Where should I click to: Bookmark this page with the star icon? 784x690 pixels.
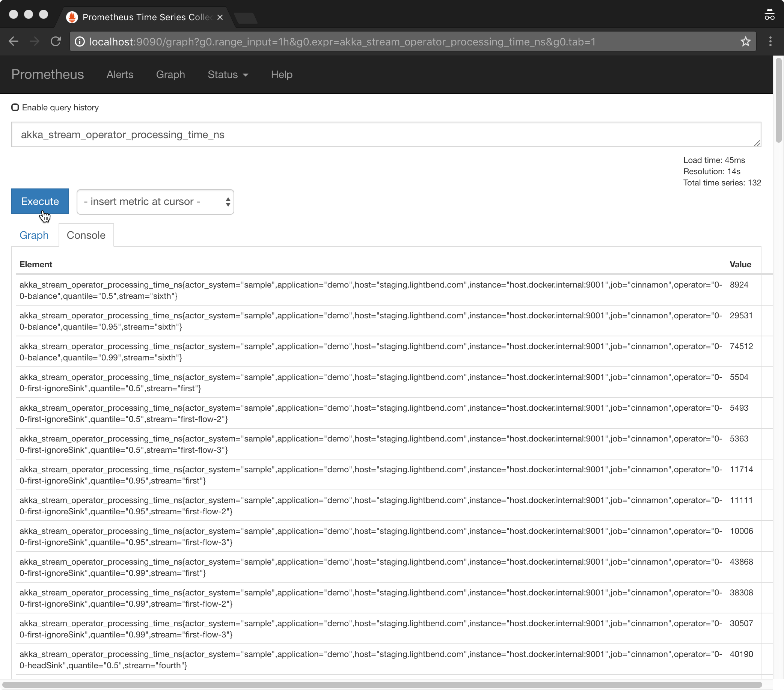(x=745, y=41)
